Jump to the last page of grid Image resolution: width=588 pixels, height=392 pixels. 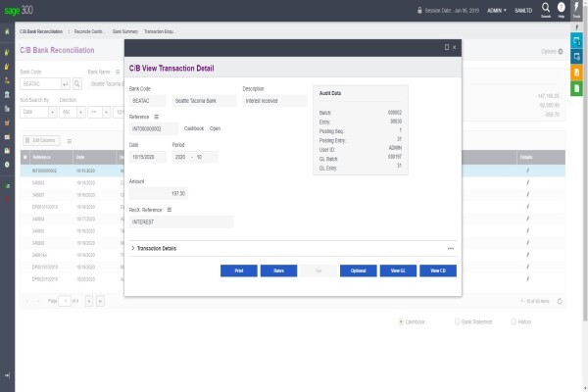pos(100,301)
